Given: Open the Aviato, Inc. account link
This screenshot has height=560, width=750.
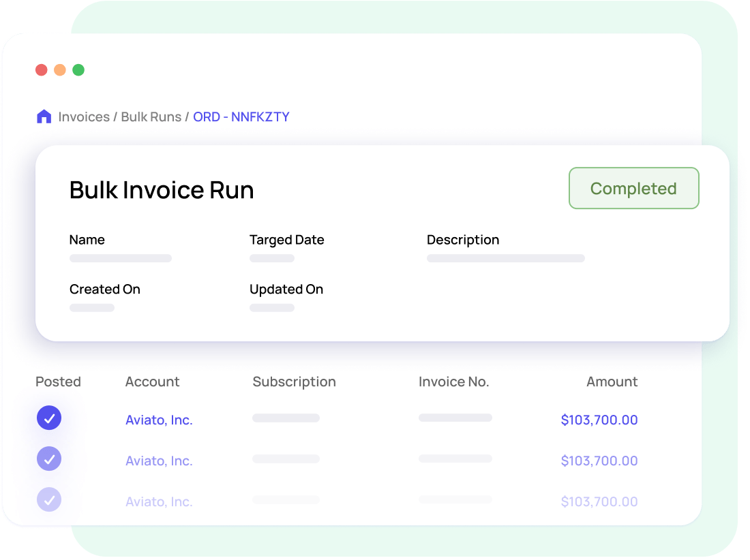Looking at the screenshot, I should [x=159, y=420].
